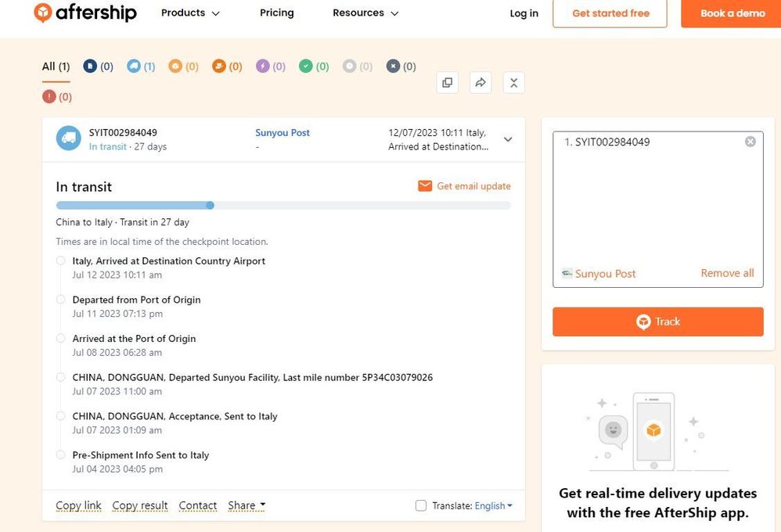This screenshot has height=532, width=781.
Task: Click Log in
Action: [524, 13]
